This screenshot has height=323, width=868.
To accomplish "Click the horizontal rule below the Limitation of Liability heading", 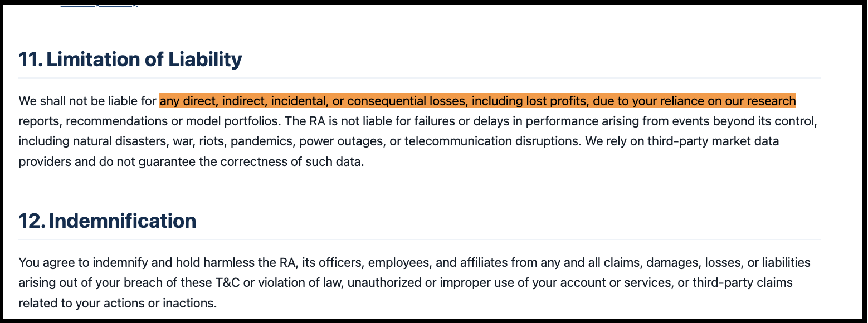I will [x=419, y=78].
